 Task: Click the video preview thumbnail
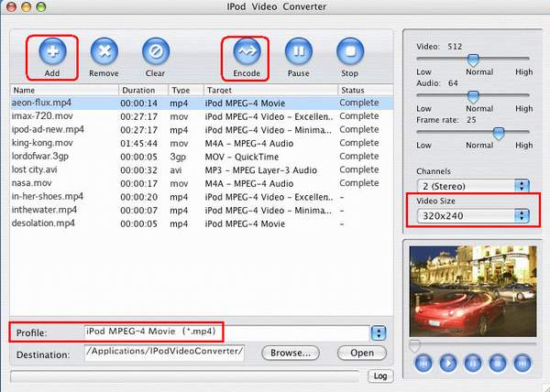click(473, 291)
